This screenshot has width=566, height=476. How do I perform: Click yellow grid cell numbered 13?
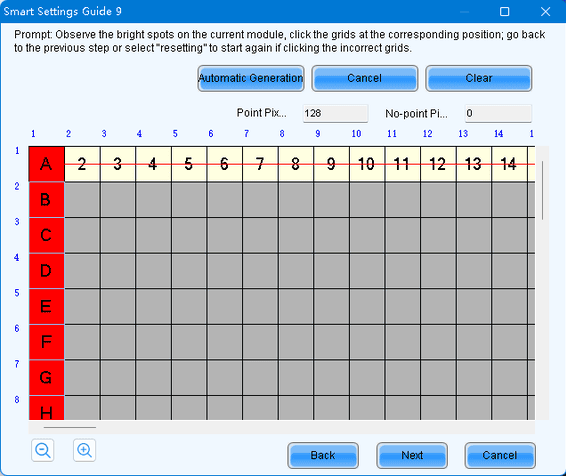tap(474, 164)
